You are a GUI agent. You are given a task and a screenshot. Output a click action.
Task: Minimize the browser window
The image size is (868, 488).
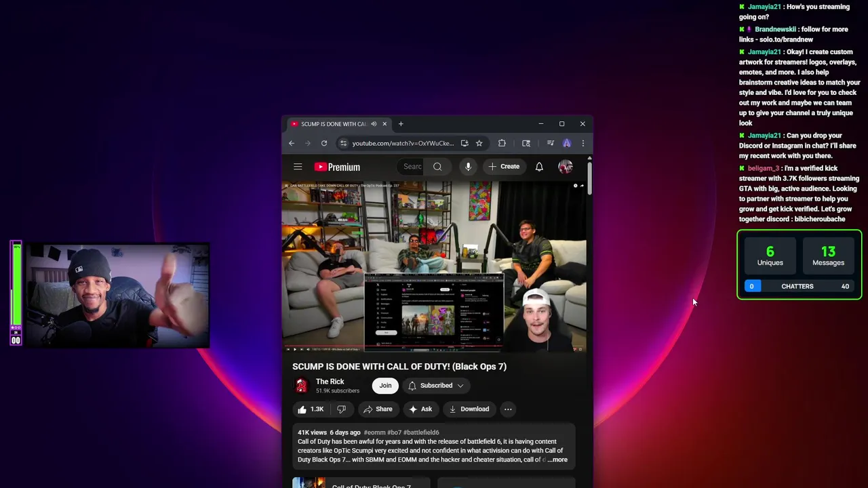541,124
